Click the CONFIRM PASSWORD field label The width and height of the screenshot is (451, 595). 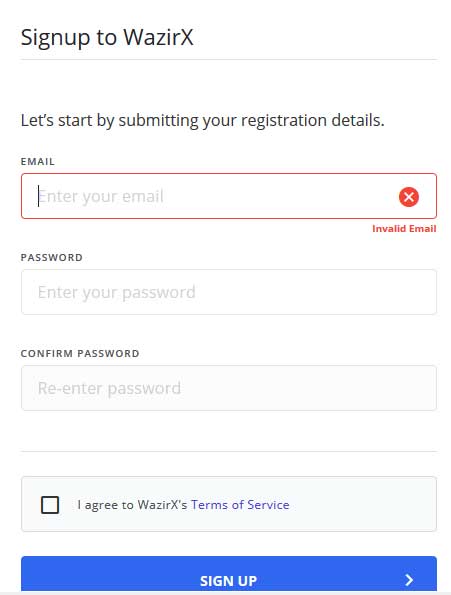pyautogui.click(x=80, y=353)
